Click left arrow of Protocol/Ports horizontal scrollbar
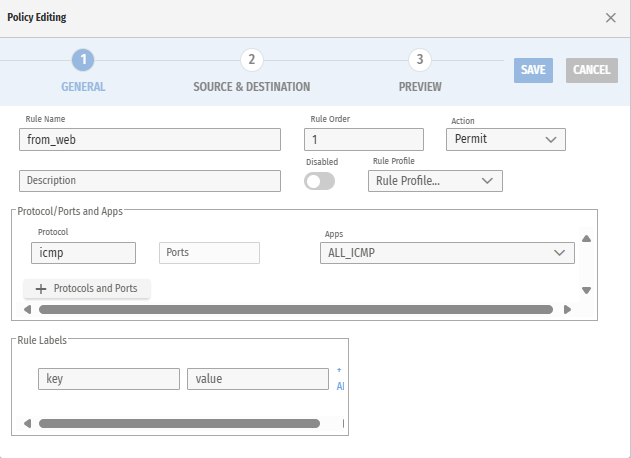631x458 pixels. [27, 310]
